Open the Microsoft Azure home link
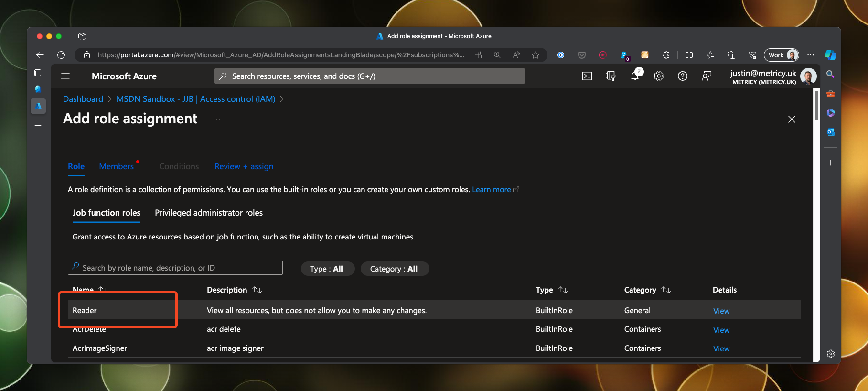 [124, 76]
